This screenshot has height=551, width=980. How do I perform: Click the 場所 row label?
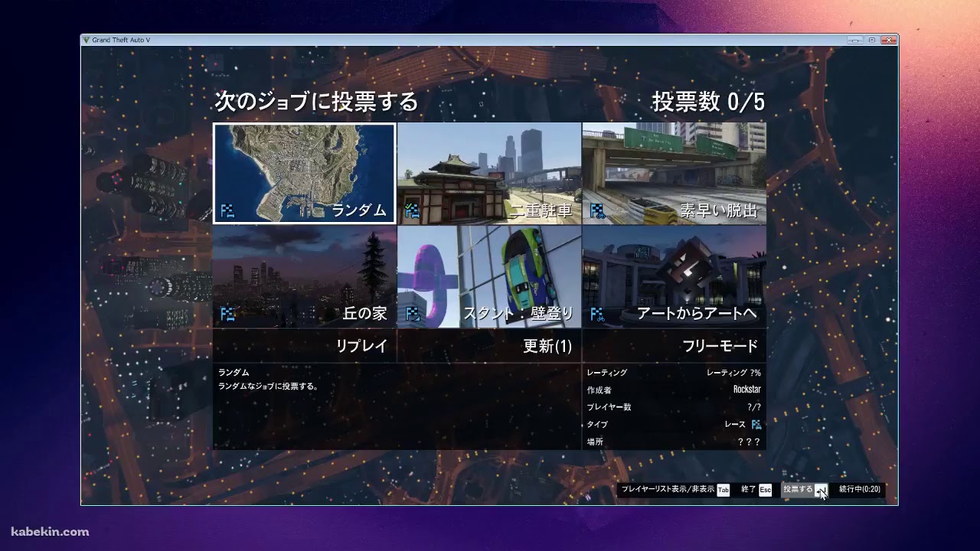pos(595,442)
